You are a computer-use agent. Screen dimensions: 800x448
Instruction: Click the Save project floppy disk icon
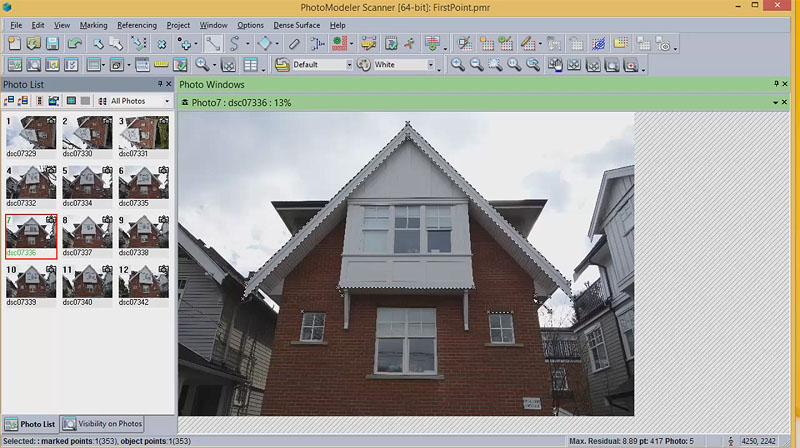[53, 44]
